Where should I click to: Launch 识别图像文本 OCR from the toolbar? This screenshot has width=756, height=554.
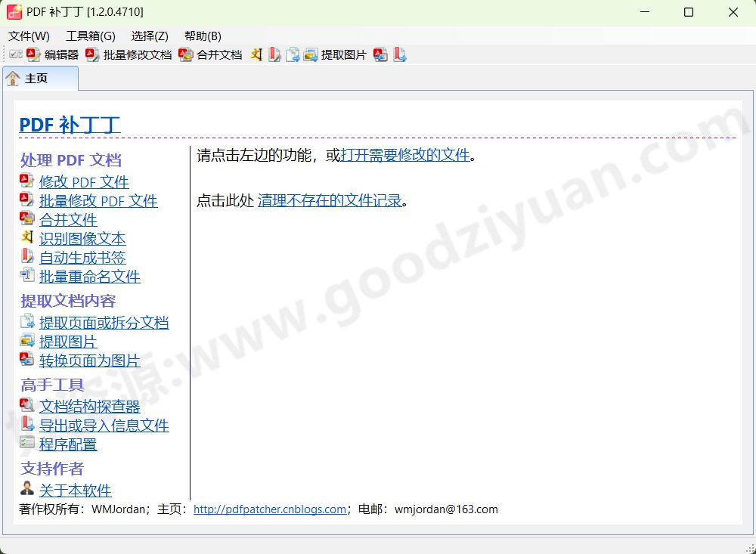coord(256,54)
